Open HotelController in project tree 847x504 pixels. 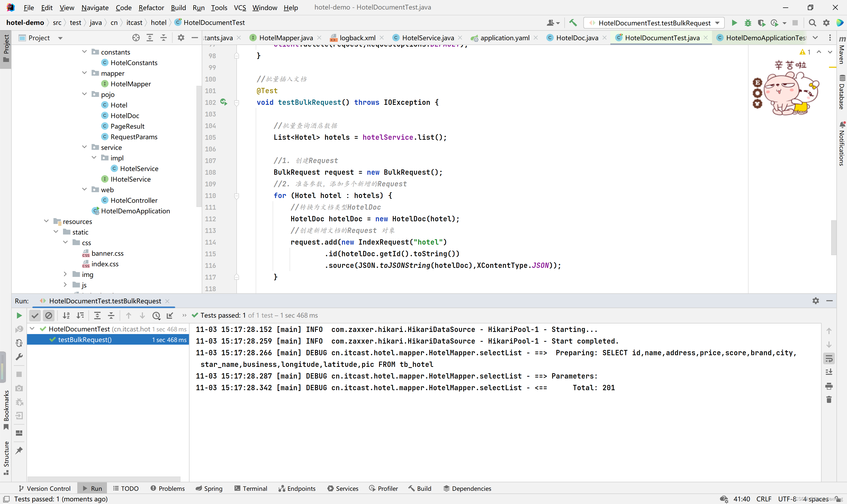(134, 200)
